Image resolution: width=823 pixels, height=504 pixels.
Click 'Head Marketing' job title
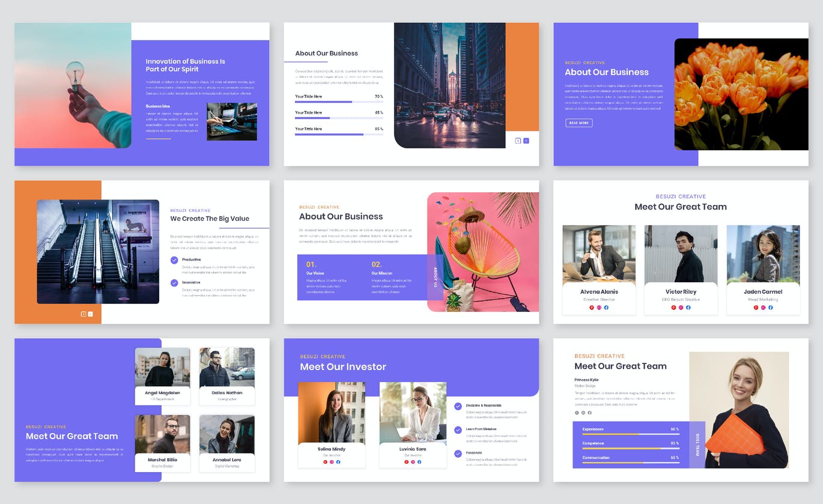[763, 299]
